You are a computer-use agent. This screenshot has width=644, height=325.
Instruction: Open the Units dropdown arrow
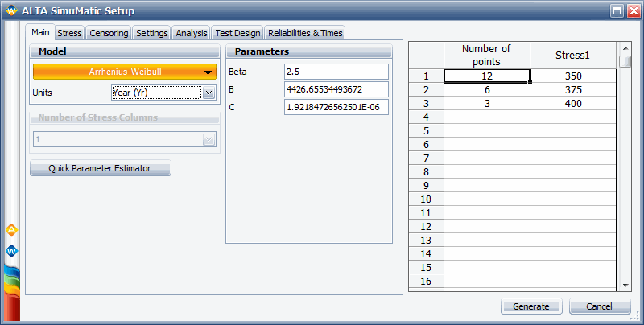click(x=208, y=93)
